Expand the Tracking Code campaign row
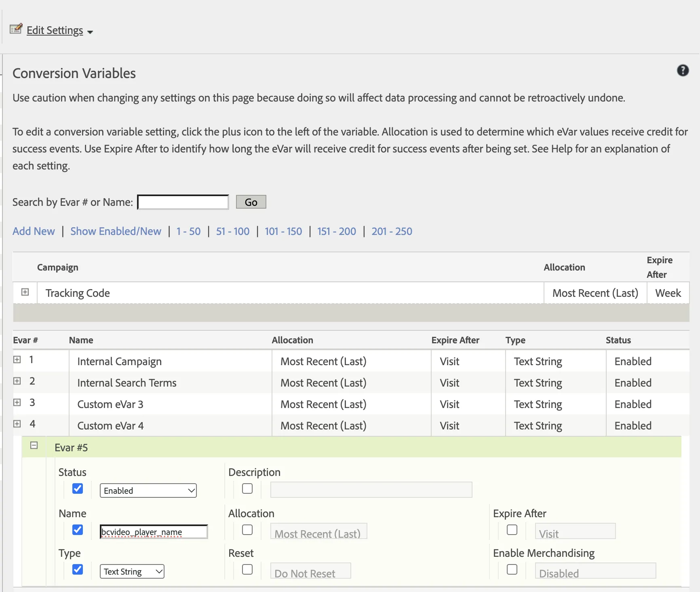The height and width of the screenshot is (592, 700). coord(25,292)
